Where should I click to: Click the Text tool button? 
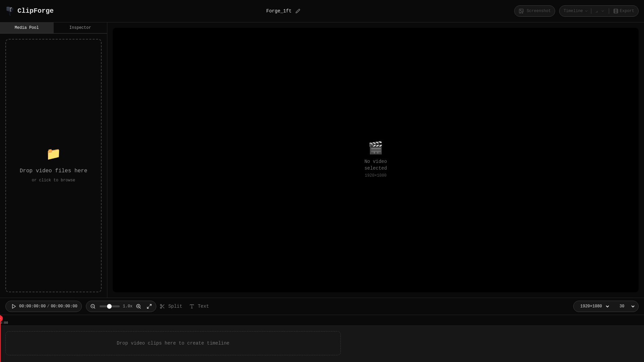pos(199,306)
